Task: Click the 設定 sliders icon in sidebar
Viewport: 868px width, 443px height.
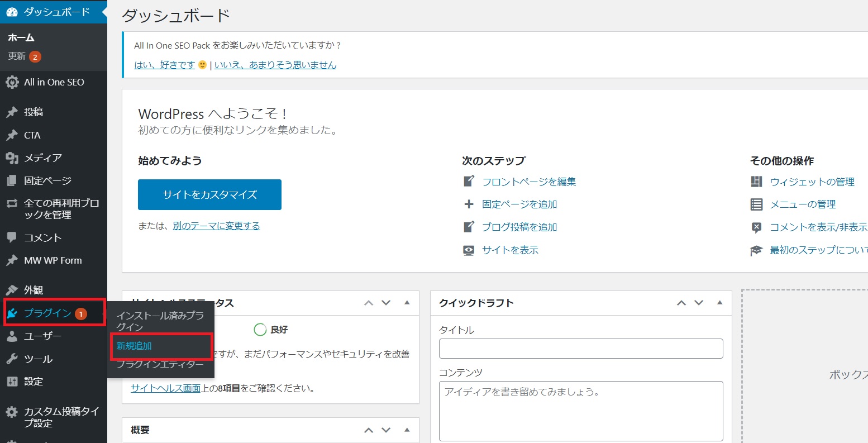Action: click(x=12, y=382)
